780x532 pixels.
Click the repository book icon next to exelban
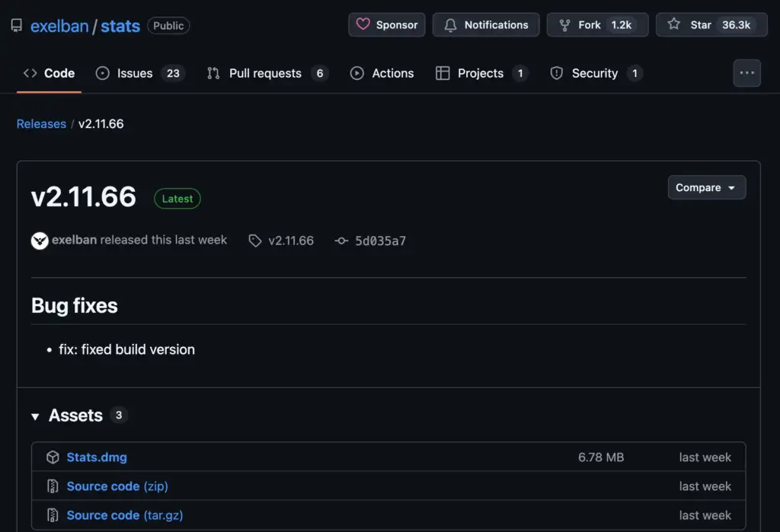(17, 25)
